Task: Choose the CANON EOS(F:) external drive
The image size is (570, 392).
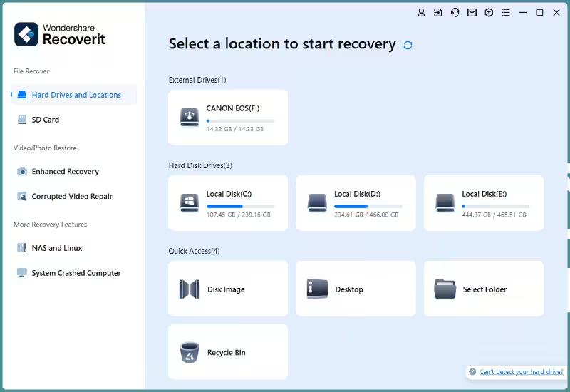Action: tap(228, 118)
